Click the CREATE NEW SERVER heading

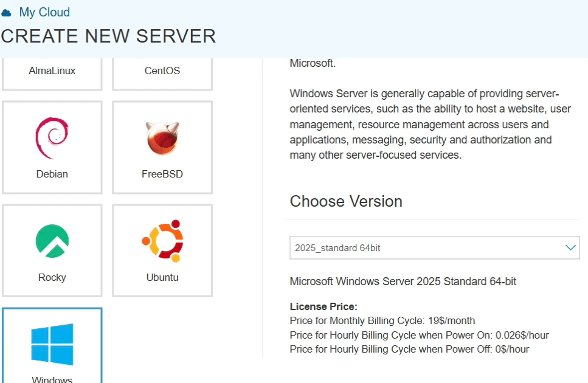click(x=108, y=36)
